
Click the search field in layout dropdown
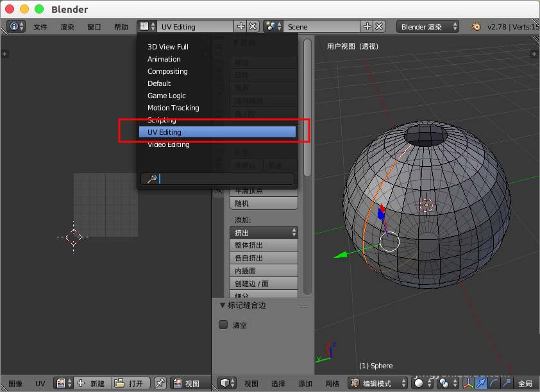pos(217,178)
